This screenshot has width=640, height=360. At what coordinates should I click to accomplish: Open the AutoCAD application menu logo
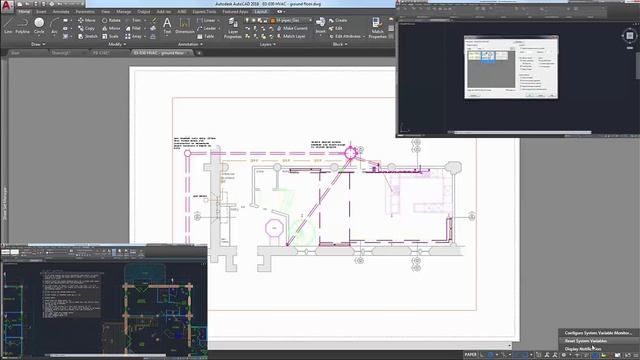tap(7, 6)
